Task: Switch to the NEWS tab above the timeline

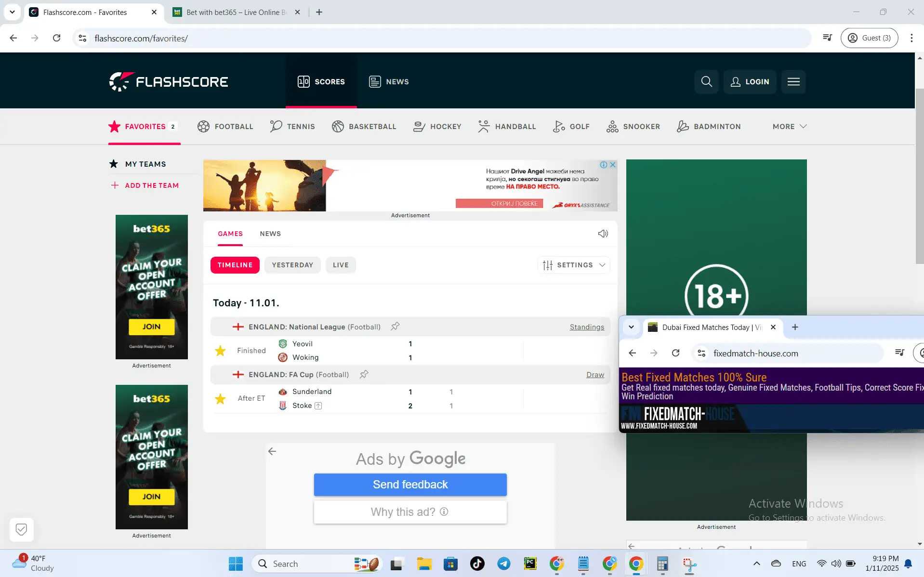Action: click(x=270, y=234)
